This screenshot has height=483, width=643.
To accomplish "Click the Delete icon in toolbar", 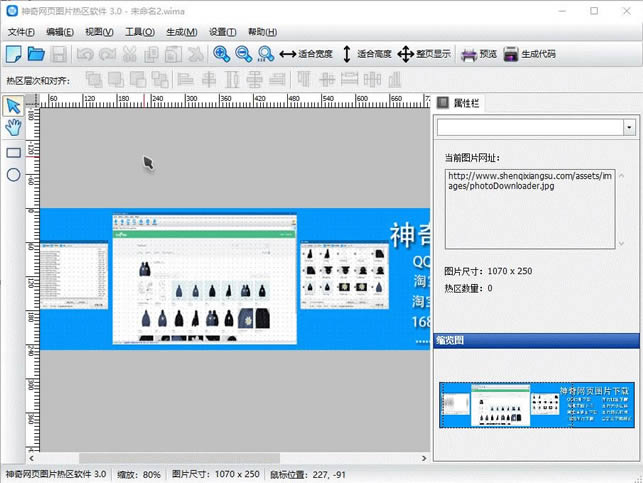I will 196,54.
